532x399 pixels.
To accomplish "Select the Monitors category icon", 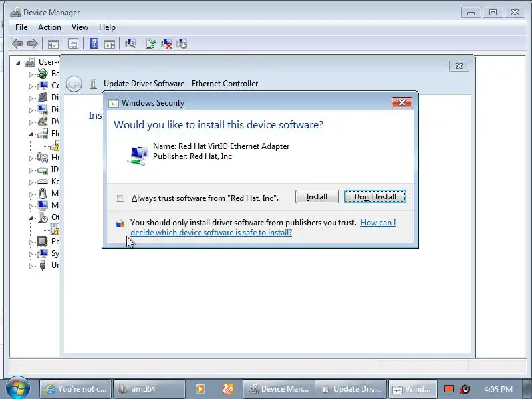I will click(x=43, y=205).
